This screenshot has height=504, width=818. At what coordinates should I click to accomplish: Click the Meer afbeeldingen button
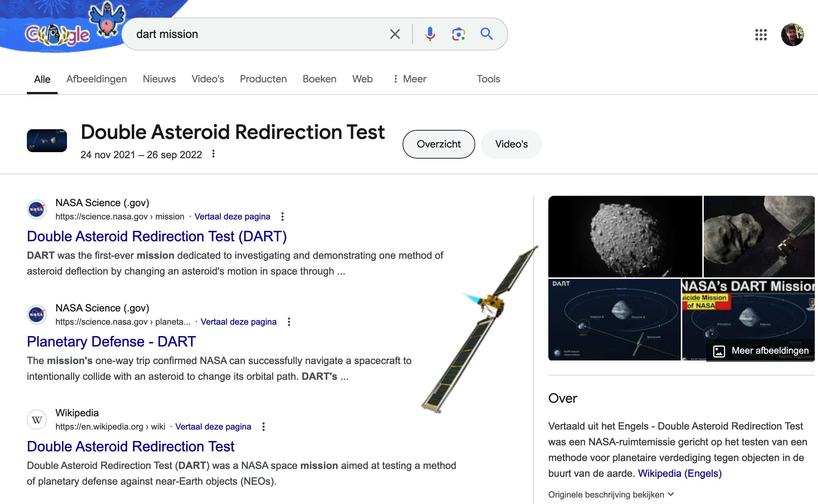[761, 351]
